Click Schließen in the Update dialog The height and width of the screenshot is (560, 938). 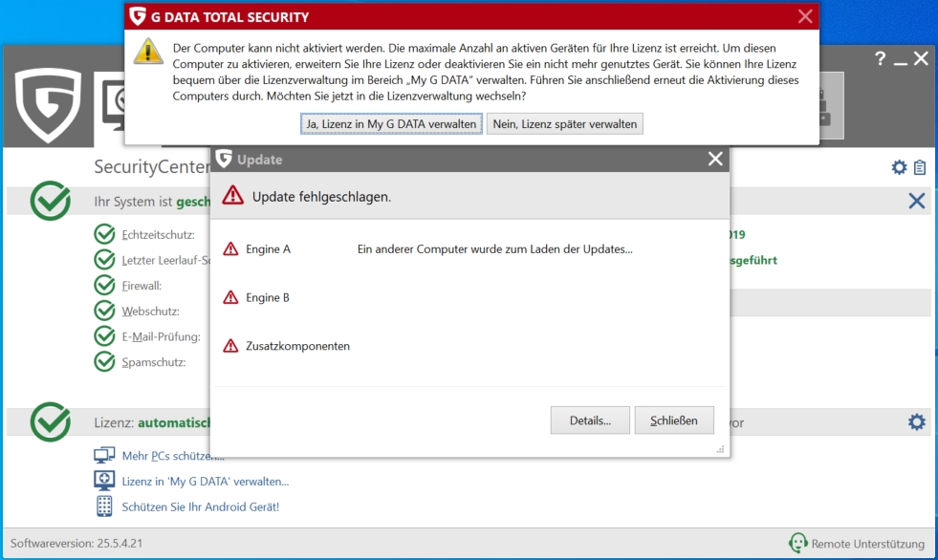coord(674,420)
